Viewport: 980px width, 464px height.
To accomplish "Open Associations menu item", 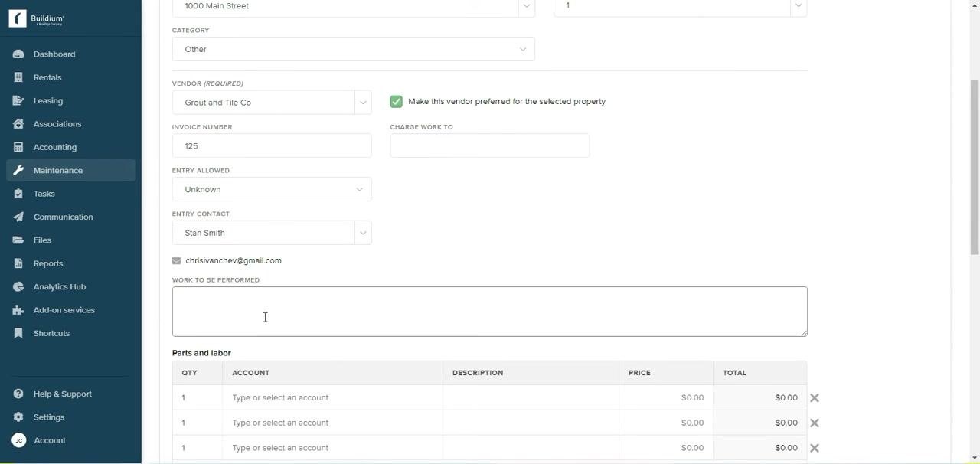I will (57, 124).
